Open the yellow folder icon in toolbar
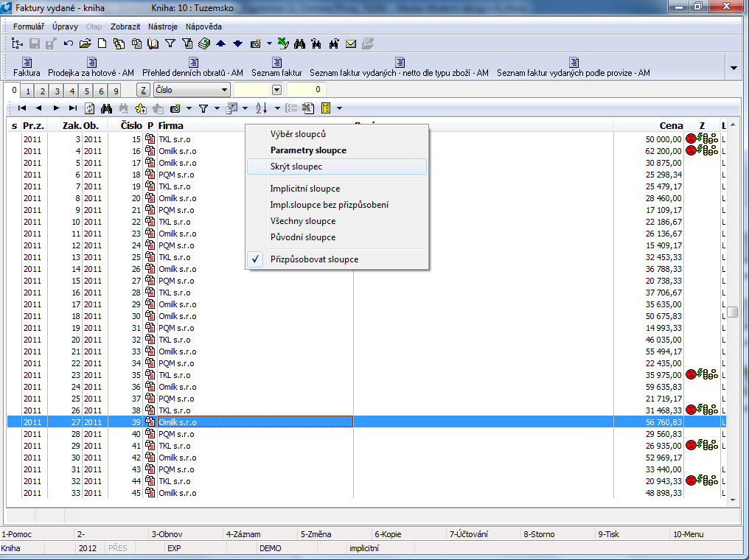 [85, 44]
